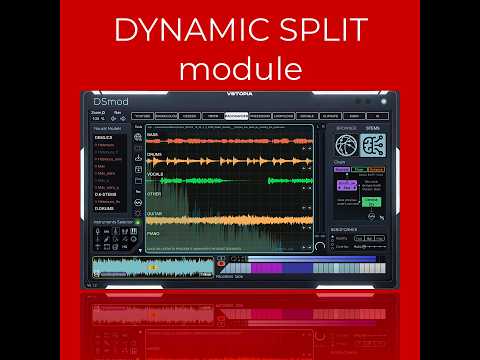Toggle the green LED beside Instruments Selector

point(138,222)
